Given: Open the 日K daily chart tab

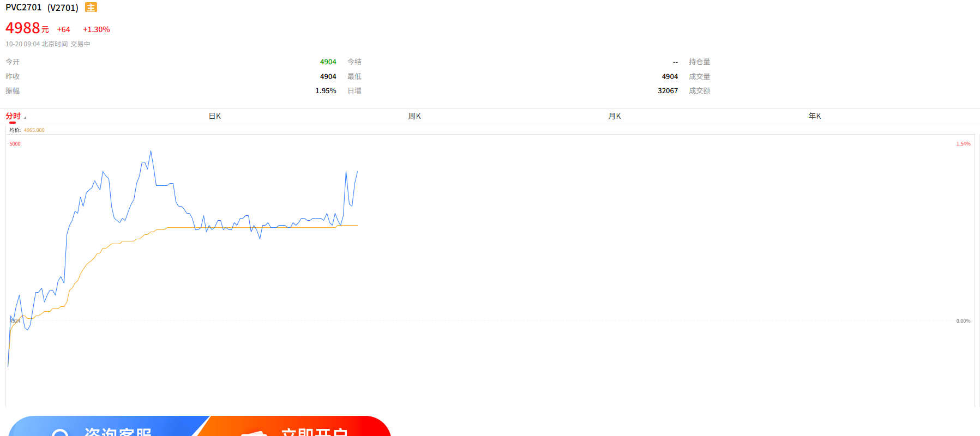Looking at the screenshot, I should 215,116.
